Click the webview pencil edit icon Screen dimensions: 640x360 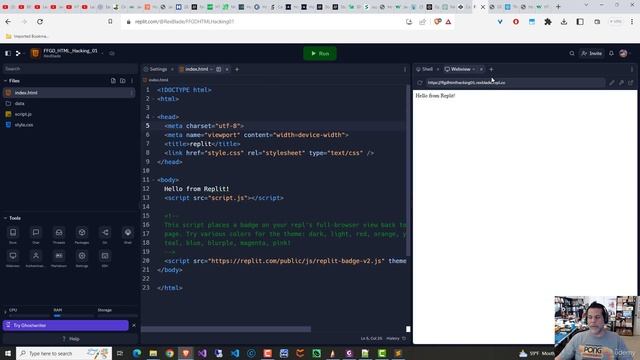click(x=611, y=83)
